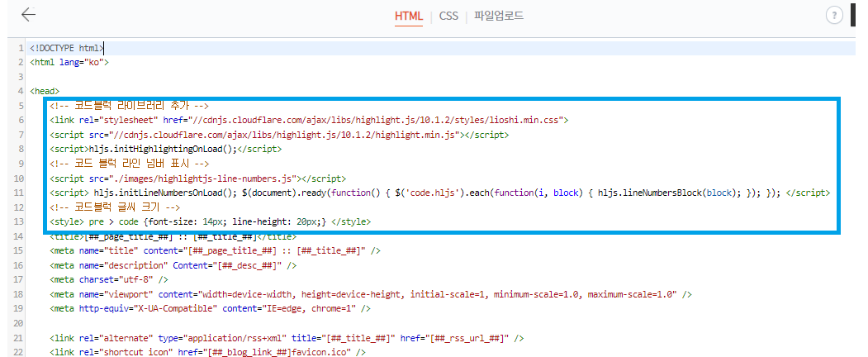Switch to the CSS tab

(449, 16)
